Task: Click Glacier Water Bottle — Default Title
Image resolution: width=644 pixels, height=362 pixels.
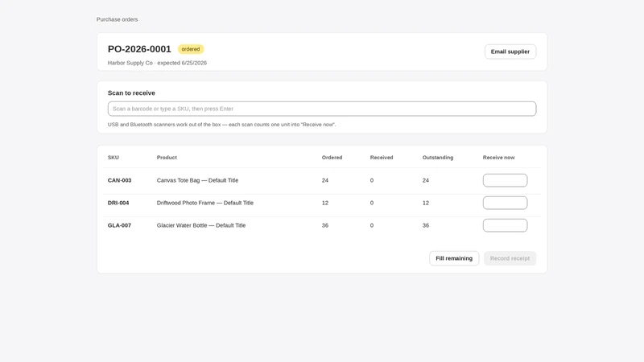Action: point(201,225)
